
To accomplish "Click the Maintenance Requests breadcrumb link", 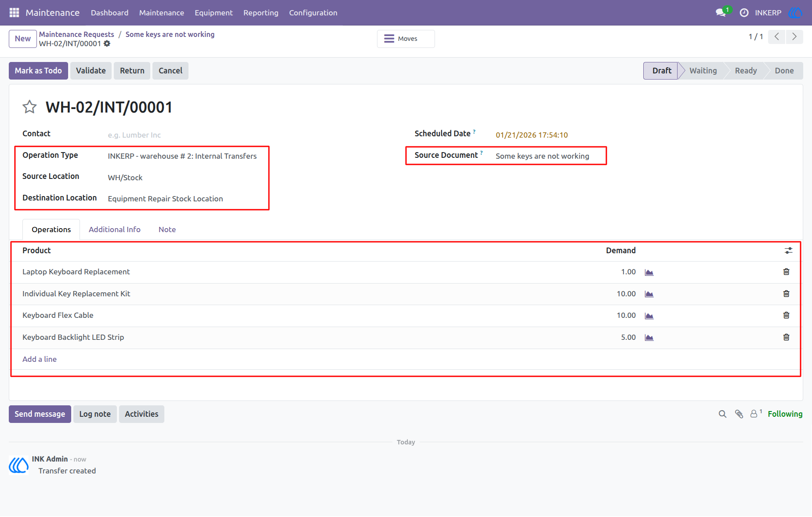I will tap(76, 34).
